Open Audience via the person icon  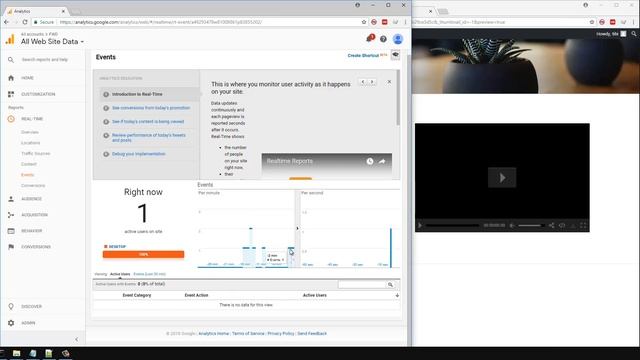point(11,199)
